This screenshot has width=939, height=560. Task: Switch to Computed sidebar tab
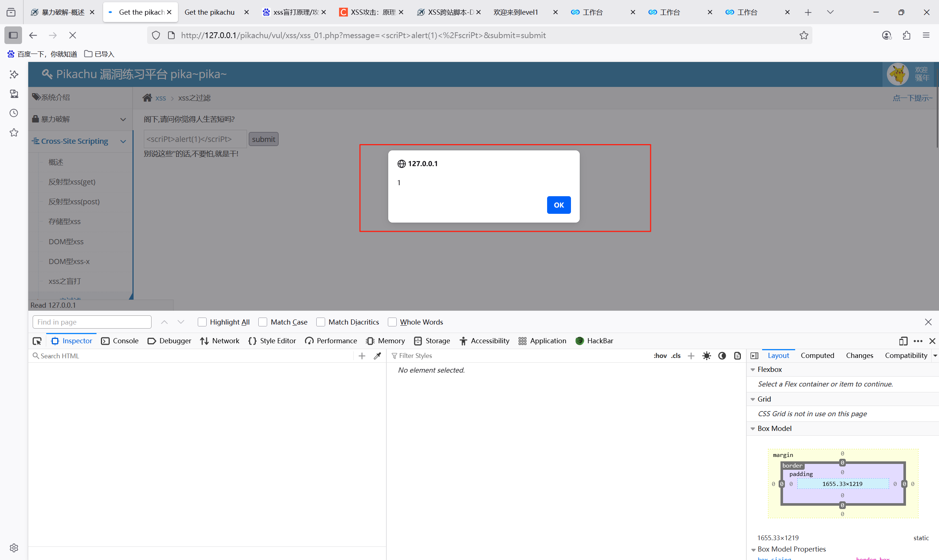point(818,355)
